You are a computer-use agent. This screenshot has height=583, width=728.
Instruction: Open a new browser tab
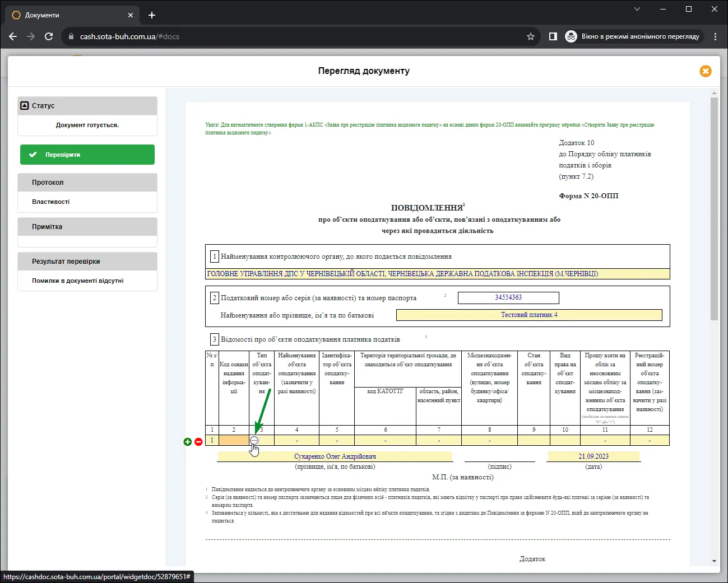[x=152, y=15]
